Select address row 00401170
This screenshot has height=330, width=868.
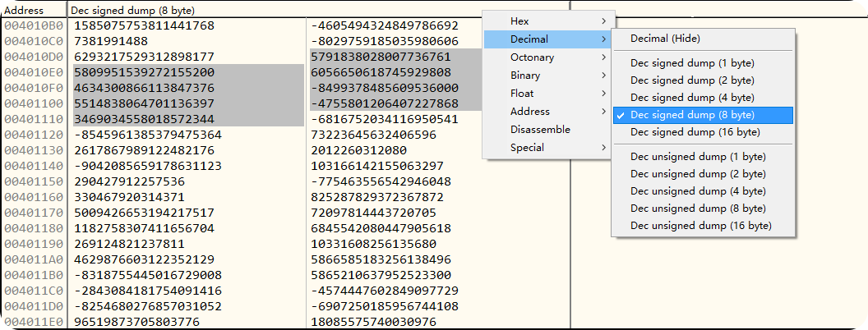(33, 213)
